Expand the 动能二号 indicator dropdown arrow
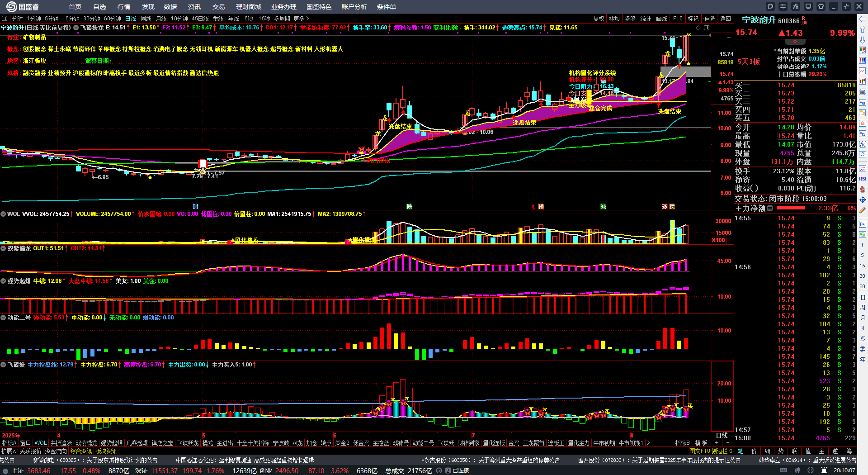Image resolution: width=868 pixels, height=475 pixels. pyautogui.click(x=3, y=318)
